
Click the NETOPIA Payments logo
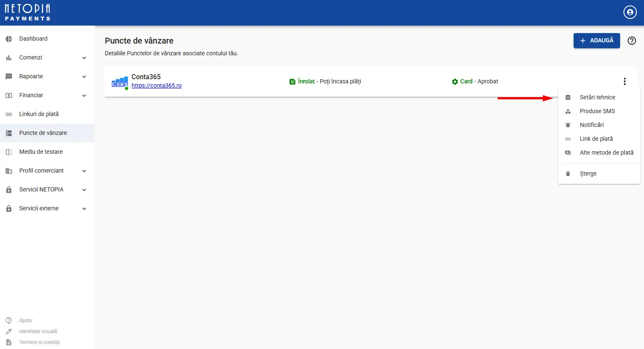(x=28, y=13)
